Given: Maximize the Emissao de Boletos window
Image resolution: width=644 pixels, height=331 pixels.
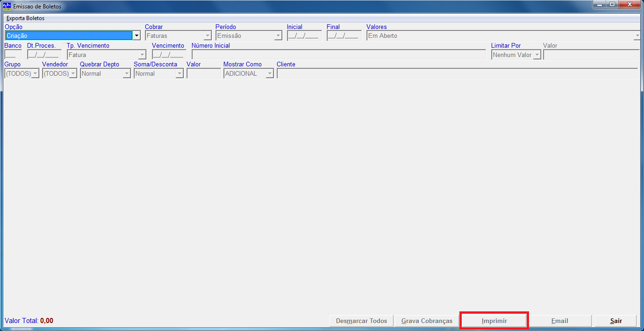Looking at the screenshot, I should click(612, 5).
